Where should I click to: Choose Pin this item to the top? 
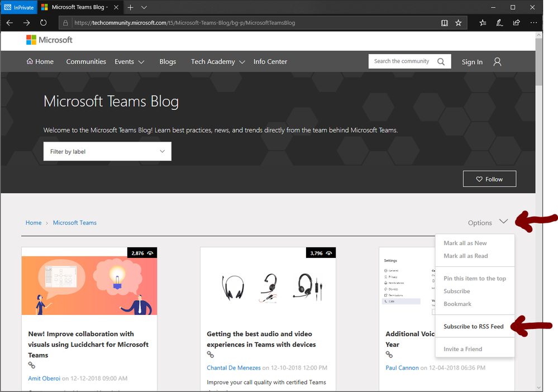[475, 279]
